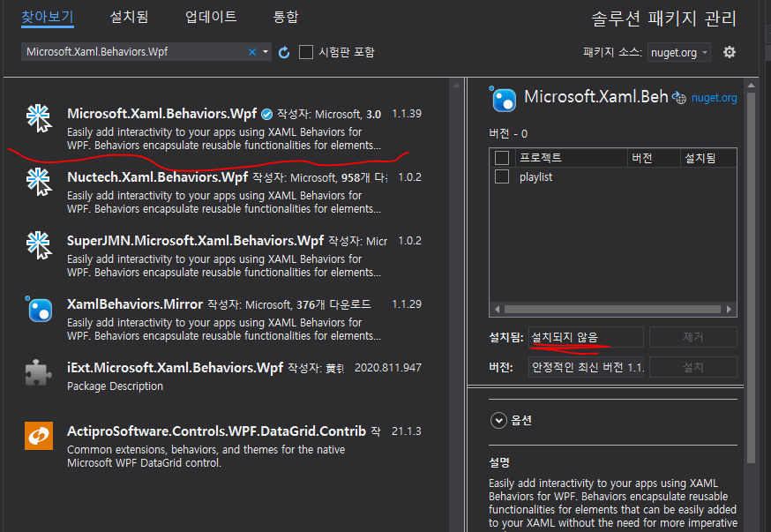Screen dimensions: 771x532
Task: Open the ActiproSoftware DataGrid.Contrib orange icon
Action: [39, 436]
